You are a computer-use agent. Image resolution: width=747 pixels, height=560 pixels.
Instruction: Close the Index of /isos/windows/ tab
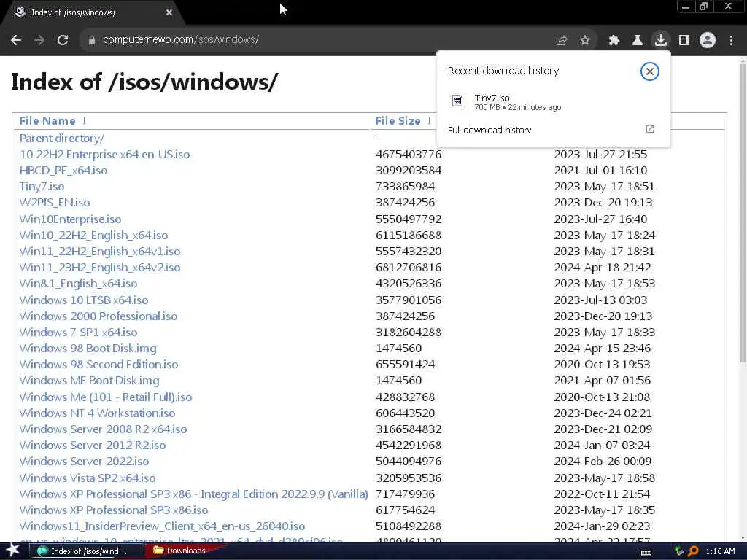[x=169, y=13]
